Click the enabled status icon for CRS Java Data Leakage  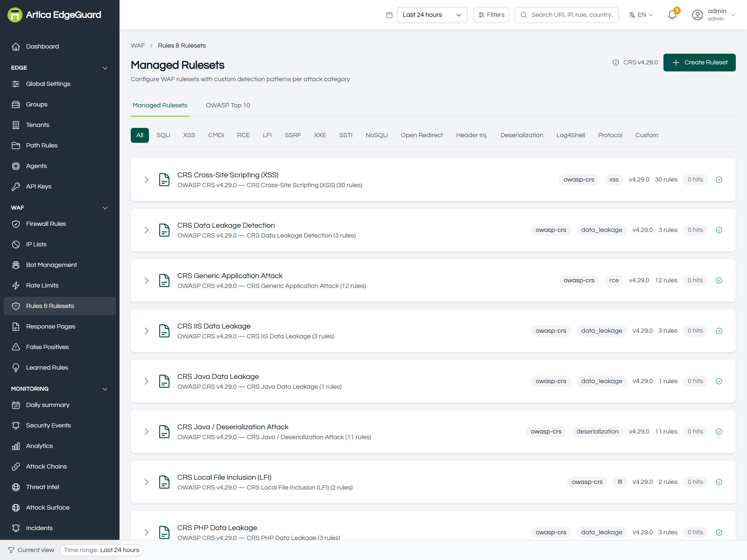(x=719, y=381)
